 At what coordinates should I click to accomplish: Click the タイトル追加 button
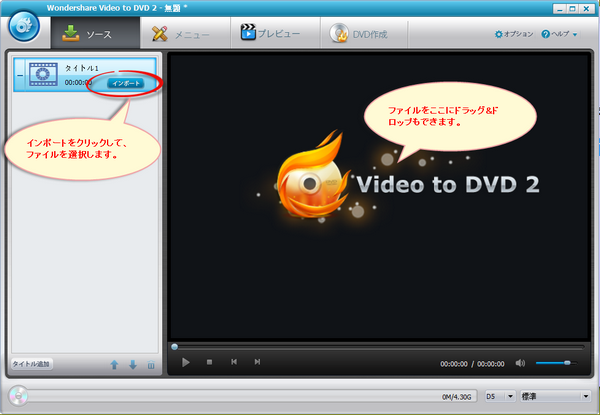(31, 364)
